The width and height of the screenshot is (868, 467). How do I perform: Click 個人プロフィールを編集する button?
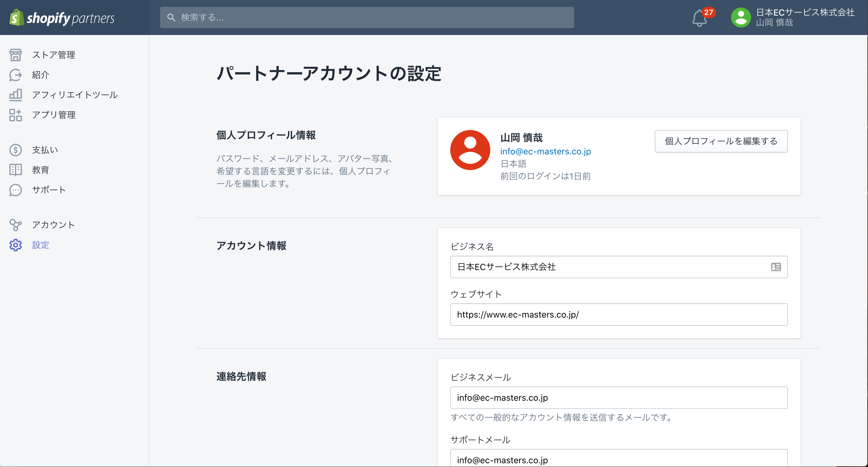tap(721, 141)
